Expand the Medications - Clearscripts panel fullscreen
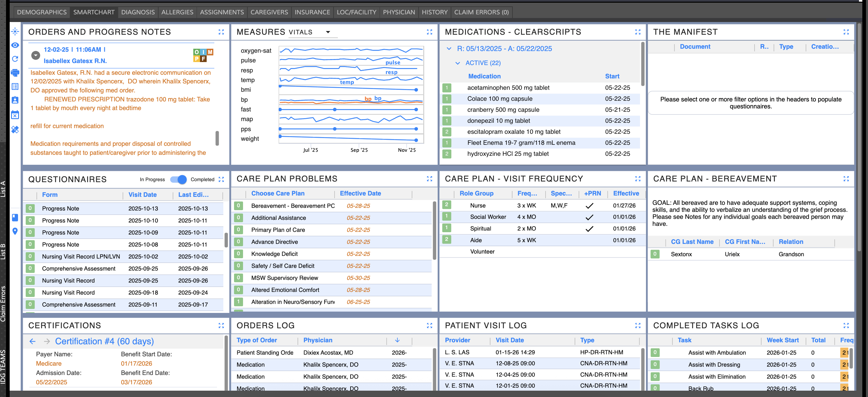Screen dimensions: 868x397 pos(638,32)
